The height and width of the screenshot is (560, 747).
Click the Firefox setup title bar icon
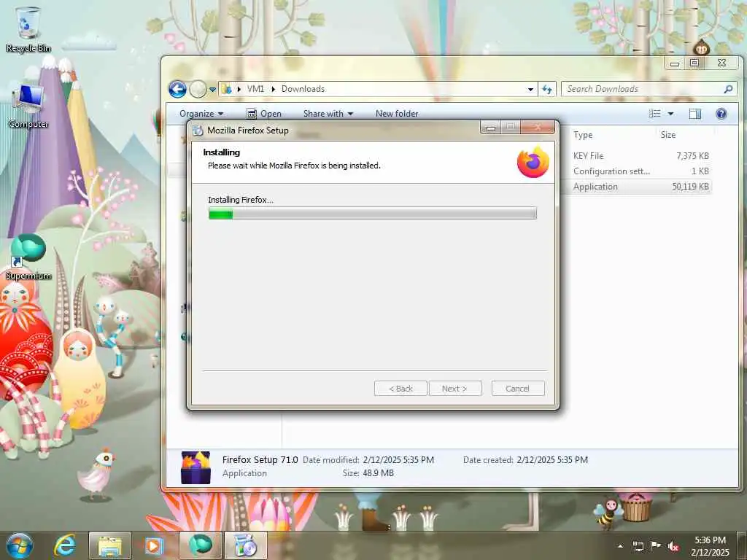pyautogui.click(x=198, y=131)
